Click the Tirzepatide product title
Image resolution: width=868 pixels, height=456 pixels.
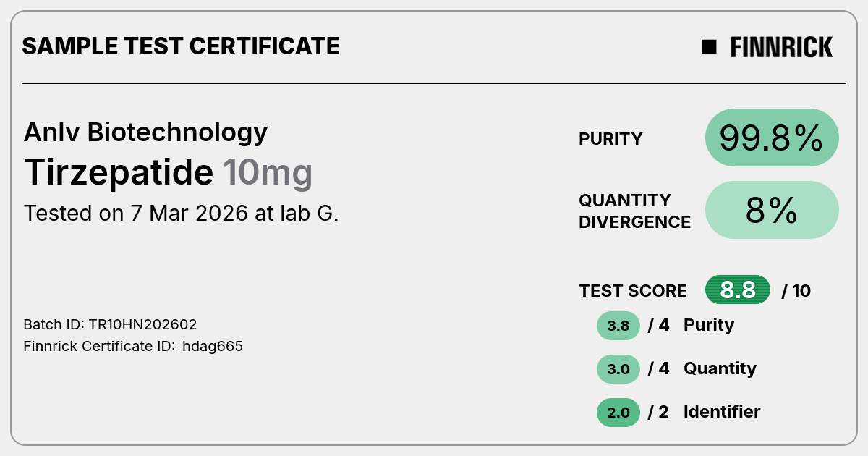coord(119,172)
